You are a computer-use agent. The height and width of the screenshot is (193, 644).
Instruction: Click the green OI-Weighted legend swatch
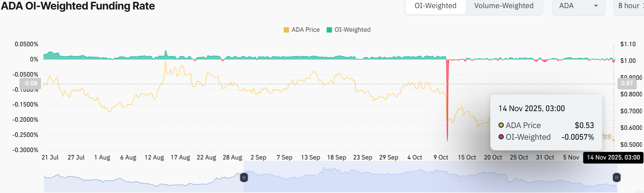(x=329, y=30)
